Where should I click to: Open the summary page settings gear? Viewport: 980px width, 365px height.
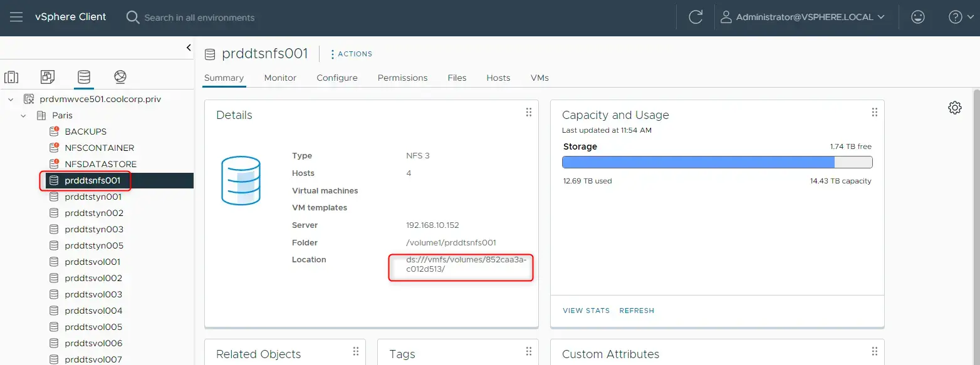pos(955,108)
